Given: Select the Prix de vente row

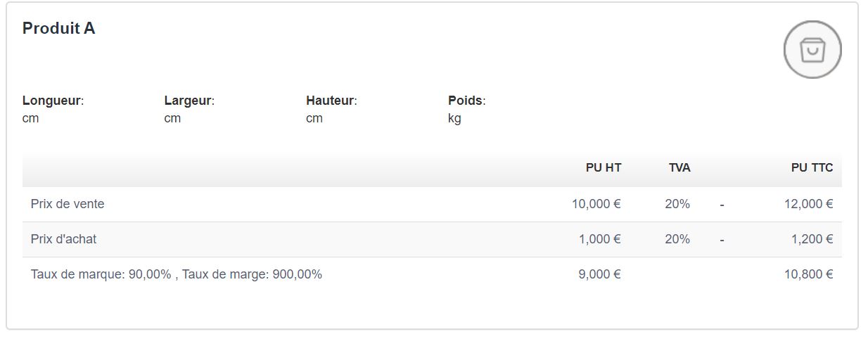Looking at the screenshot, I should click(x=68, y=204).
